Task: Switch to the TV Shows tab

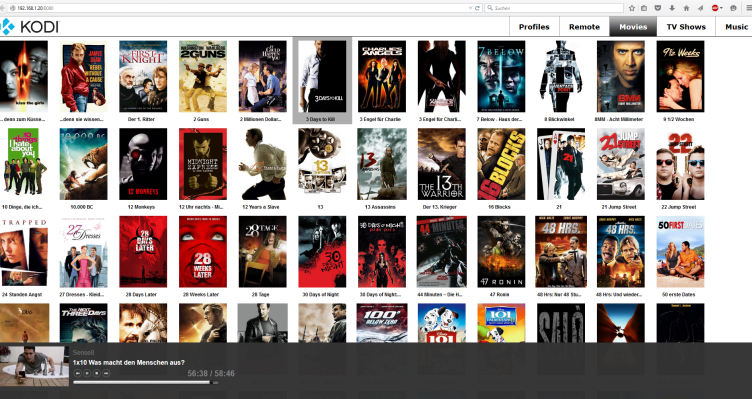Action: pos(686,27)
